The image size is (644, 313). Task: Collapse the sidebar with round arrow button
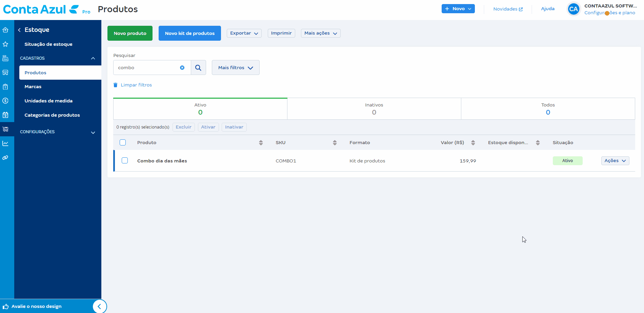(100, 307)
